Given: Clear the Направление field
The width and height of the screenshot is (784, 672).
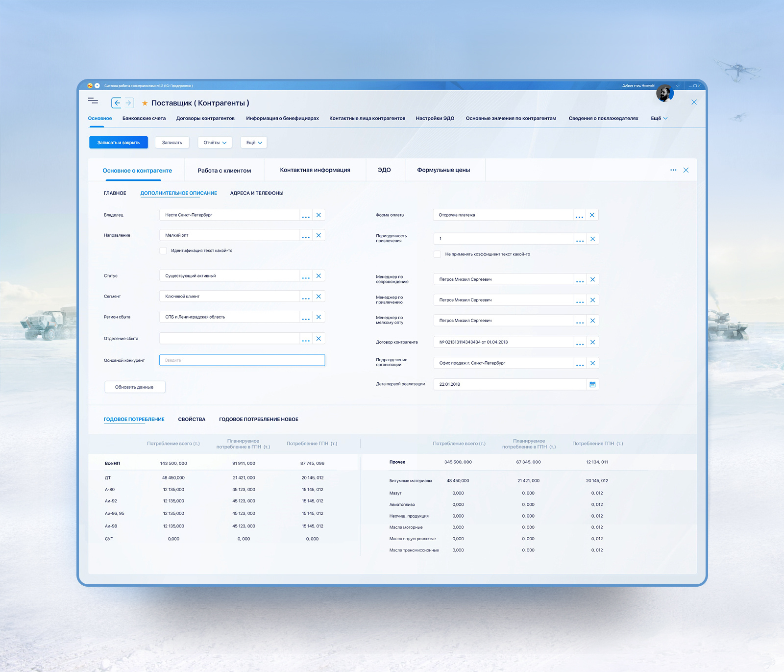Looking at the screenshot, I should click(x=318, y=235).
